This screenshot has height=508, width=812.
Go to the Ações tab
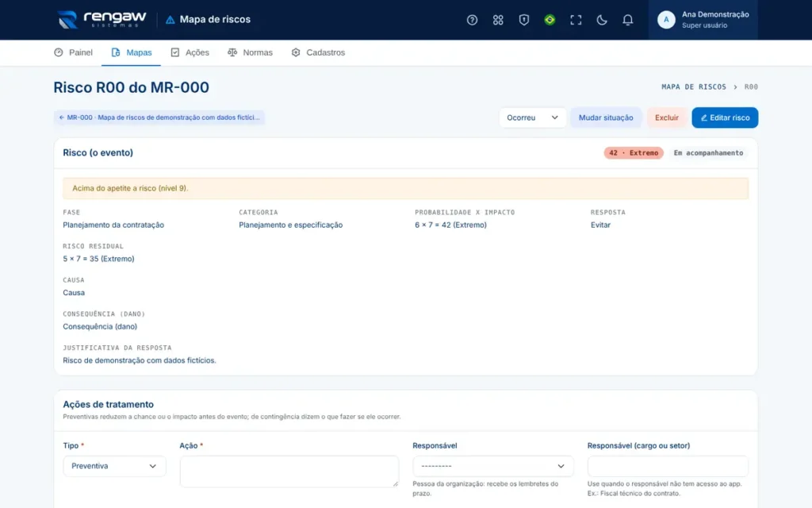(x=190, y=52)
